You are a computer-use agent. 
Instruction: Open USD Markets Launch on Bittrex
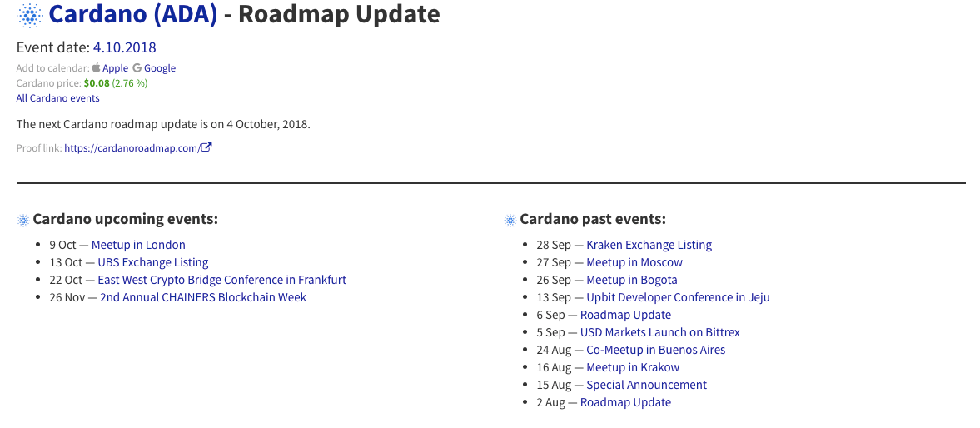660,332
